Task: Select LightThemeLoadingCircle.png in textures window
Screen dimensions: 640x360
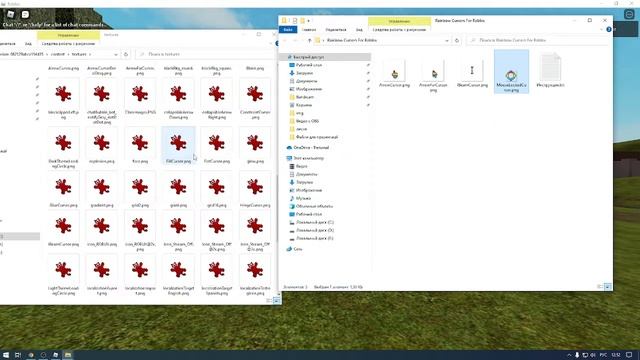Action: (x=63, y=275)
